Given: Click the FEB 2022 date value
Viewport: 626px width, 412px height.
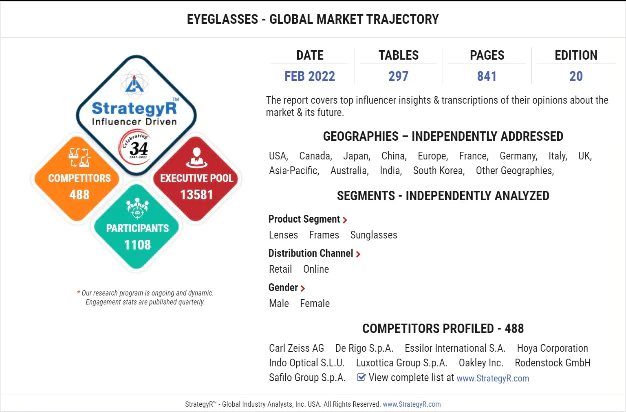Looking at the screenshot, I should click(x=309, y=76).
